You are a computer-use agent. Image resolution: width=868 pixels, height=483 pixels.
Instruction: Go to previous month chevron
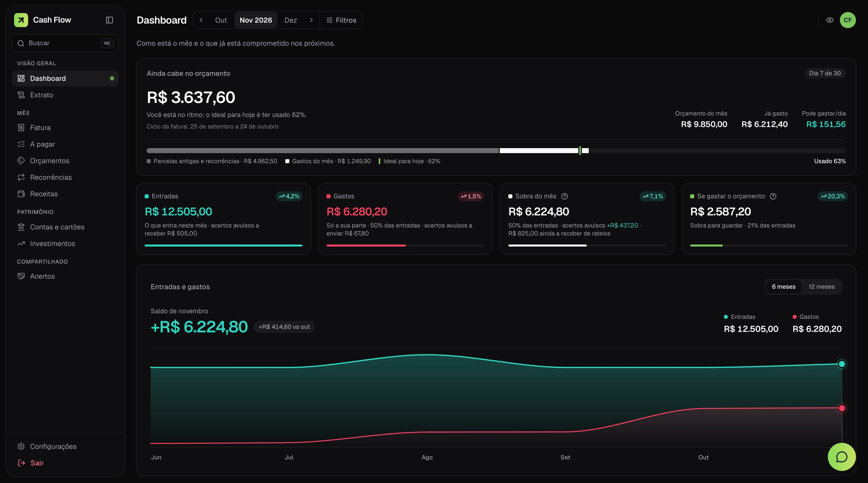point(201,20)
